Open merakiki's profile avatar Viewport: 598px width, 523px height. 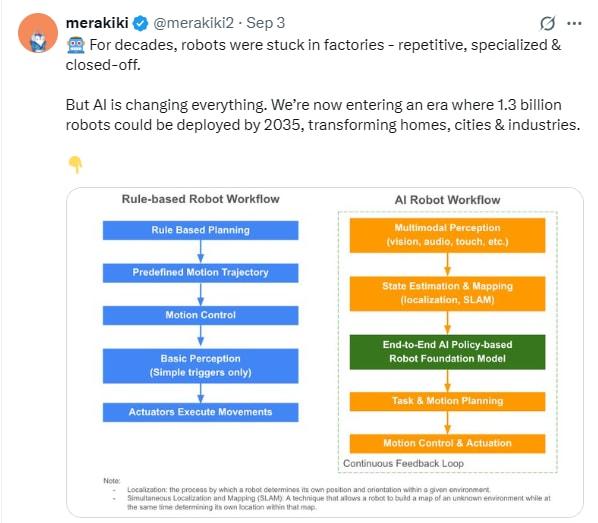pyautogui.click(x=38, y=33)
